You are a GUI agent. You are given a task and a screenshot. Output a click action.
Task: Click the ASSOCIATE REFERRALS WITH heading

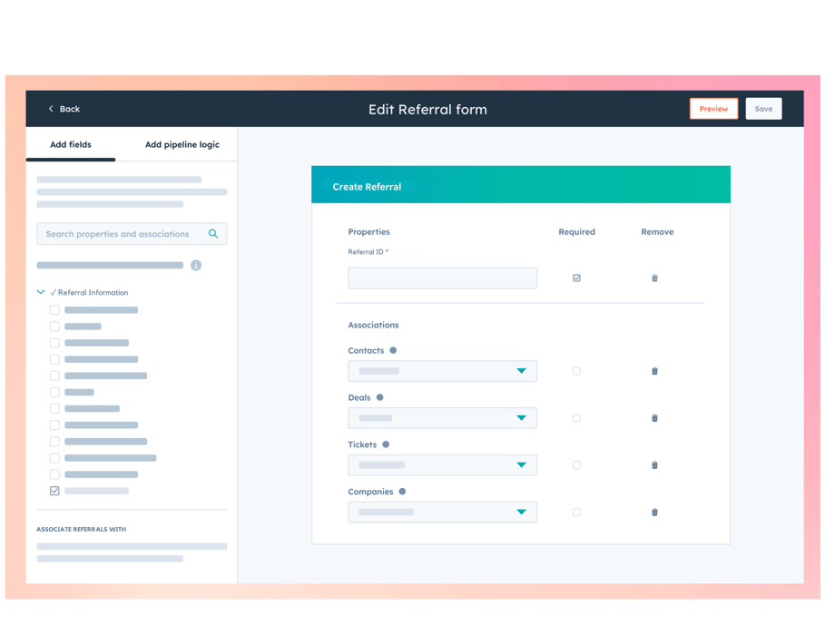[x=81, y=529]
